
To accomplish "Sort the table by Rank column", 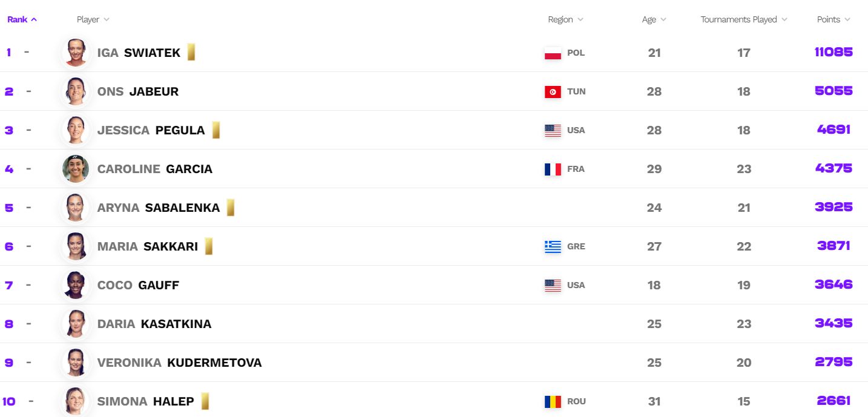I will pyautogui.click(x=22, y=19).
